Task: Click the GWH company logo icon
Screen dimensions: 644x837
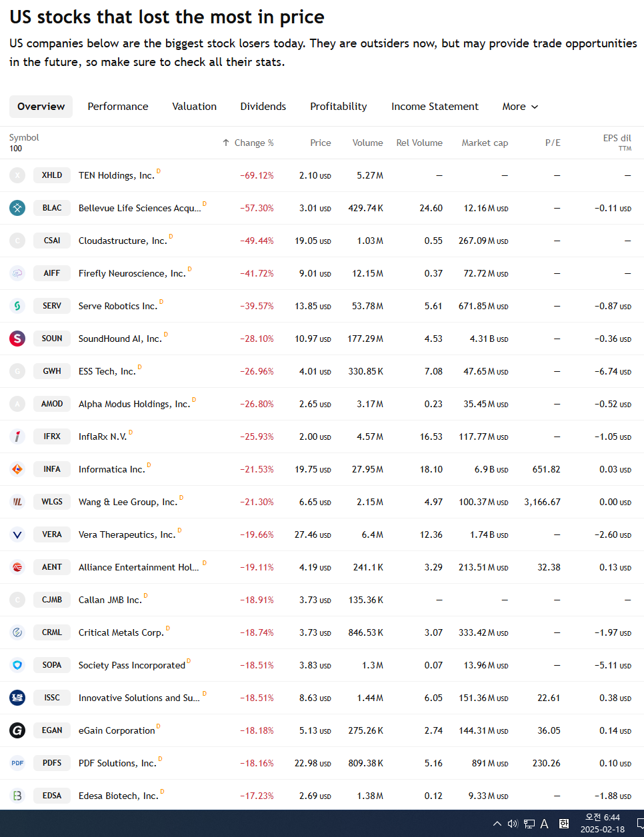Action: point(17,371)
